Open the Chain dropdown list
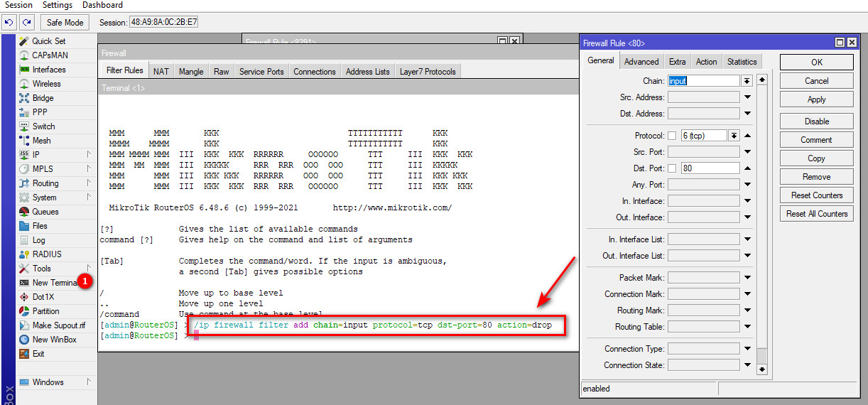 (747, 81)
